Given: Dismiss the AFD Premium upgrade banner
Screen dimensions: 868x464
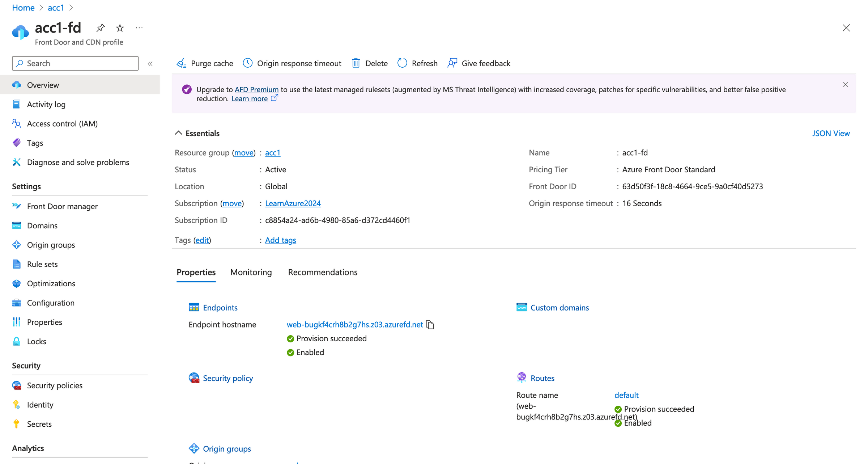Looking at the screenshot, I should [846, 84].
